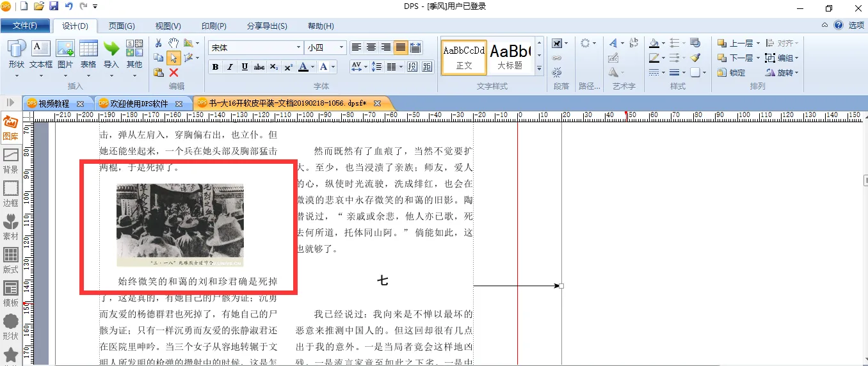The width and height of the screenshot is (868, 366).
Task: Choose the arrow selection tool
Action: click(173, 58)
